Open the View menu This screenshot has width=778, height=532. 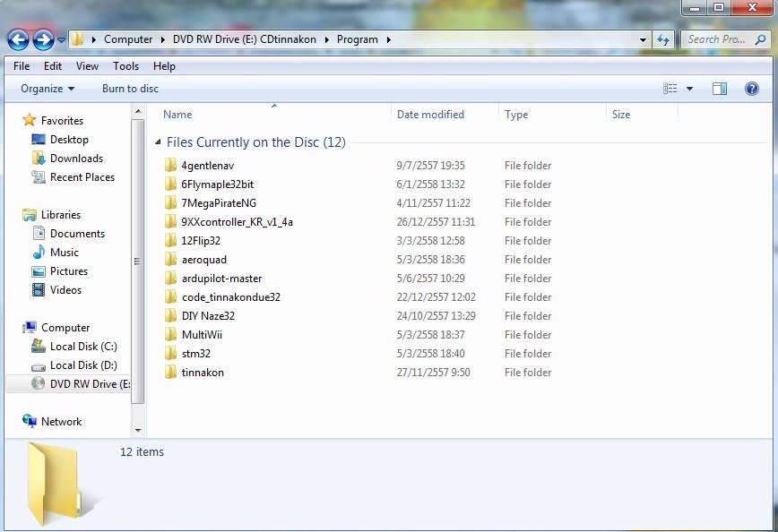[87, 66]
